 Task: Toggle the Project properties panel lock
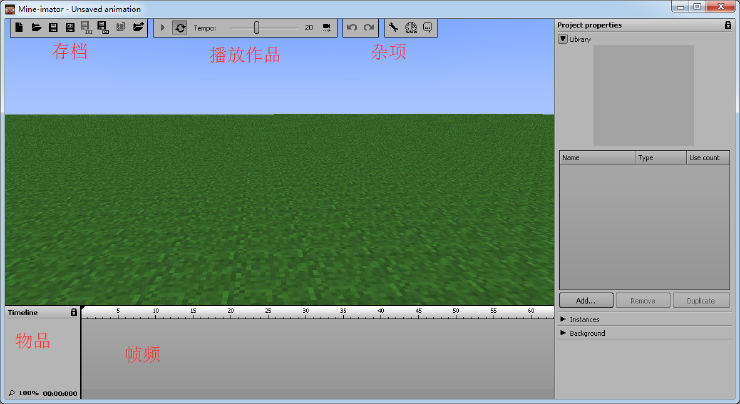(728, 25)
